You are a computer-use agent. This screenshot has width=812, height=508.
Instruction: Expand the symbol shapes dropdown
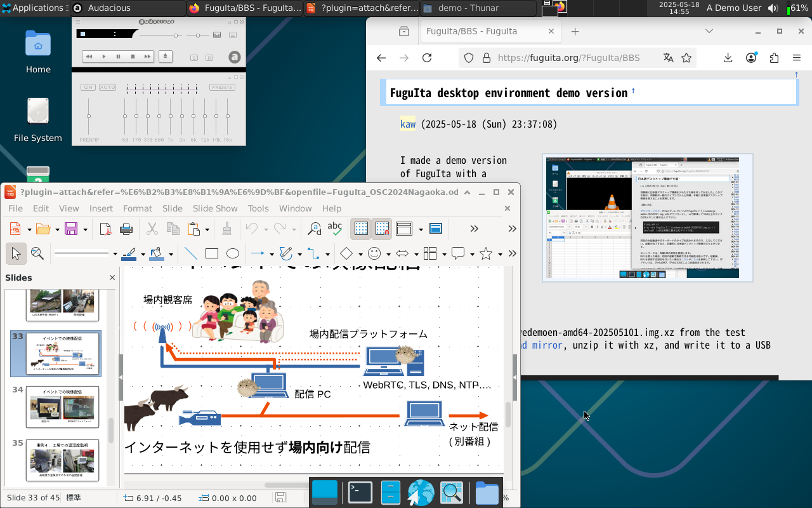pyautogui.click(x=388, y=255)
